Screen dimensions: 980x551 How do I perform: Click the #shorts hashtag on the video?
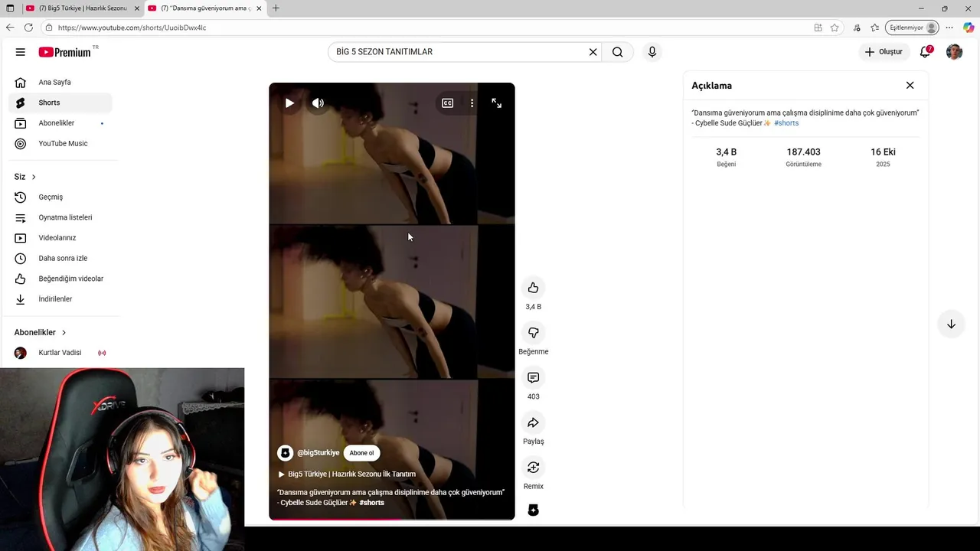[x=372, y=503]
